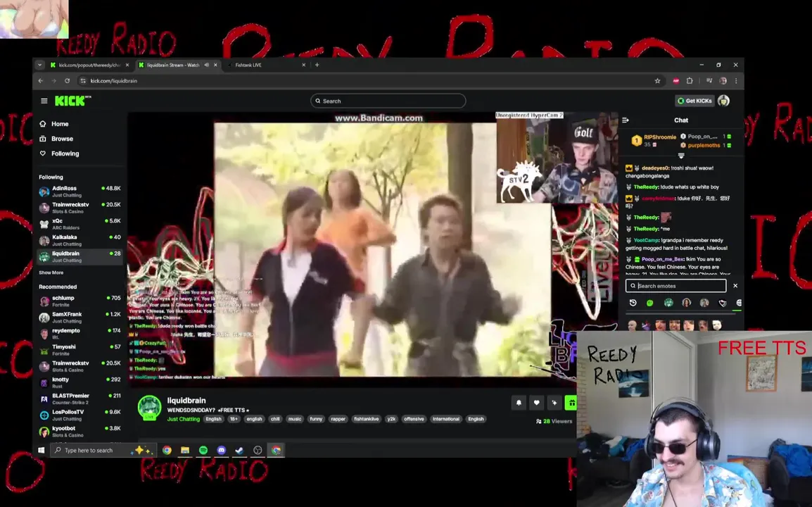
Task: Click the Kick search field
Action: (x=388, y=101)
